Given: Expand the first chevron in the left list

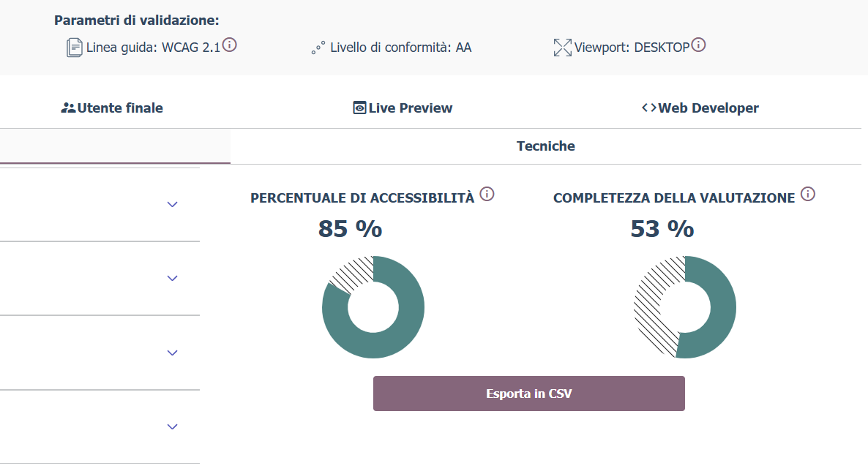Looking at the screenshot, I should pyautogui.click(x=173, y=204).
